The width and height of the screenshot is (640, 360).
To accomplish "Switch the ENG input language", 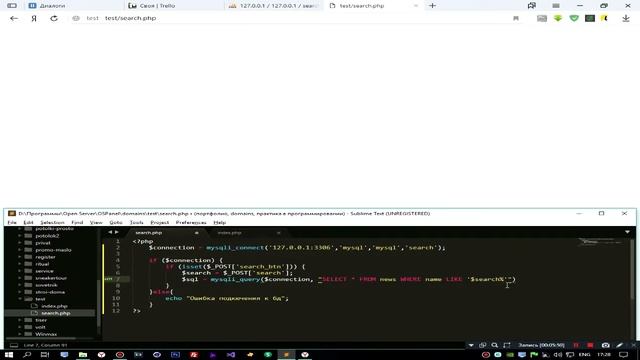I will (584, 355).
